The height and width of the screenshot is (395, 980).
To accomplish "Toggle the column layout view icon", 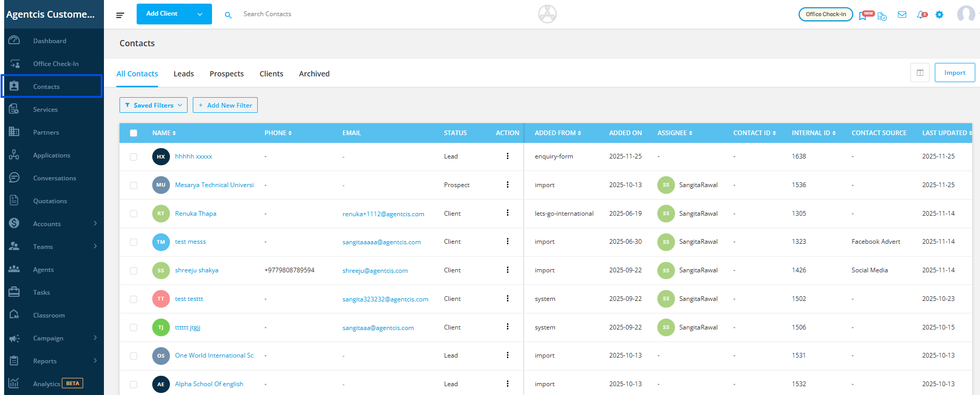I will coord(920,73).
